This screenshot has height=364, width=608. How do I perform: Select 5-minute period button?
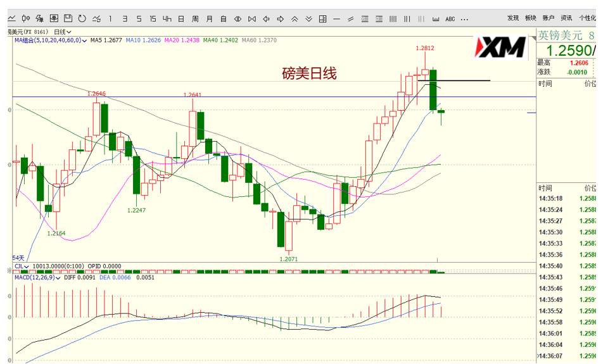139,18
